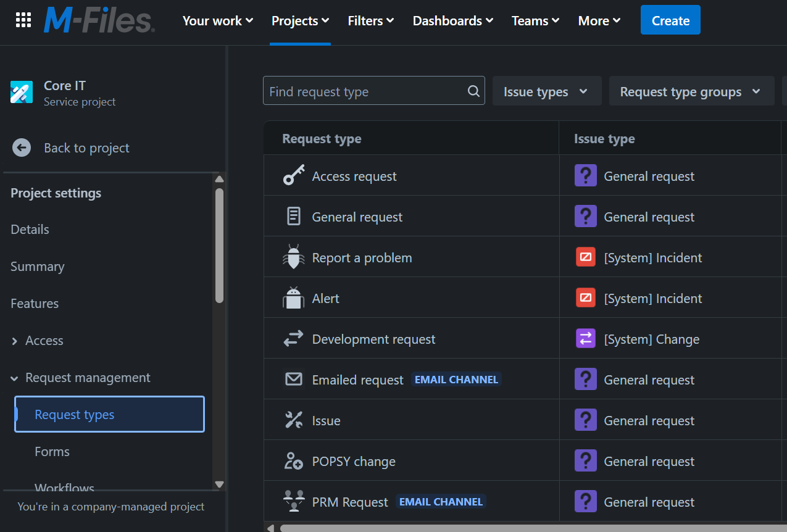The image size is (787, 532).
Task: Open the Issue types dropdown
Action: (546, 92)
